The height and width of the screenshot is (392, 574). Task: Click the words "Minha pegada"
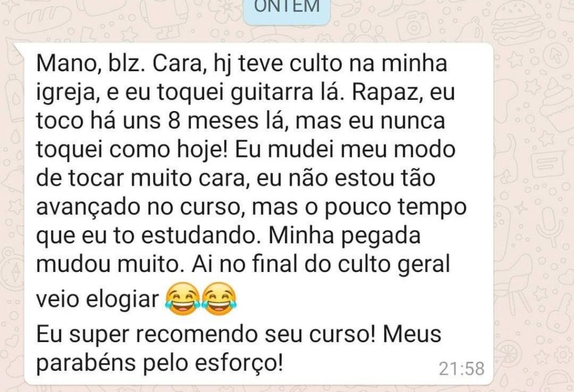click(x=344, y=236)
